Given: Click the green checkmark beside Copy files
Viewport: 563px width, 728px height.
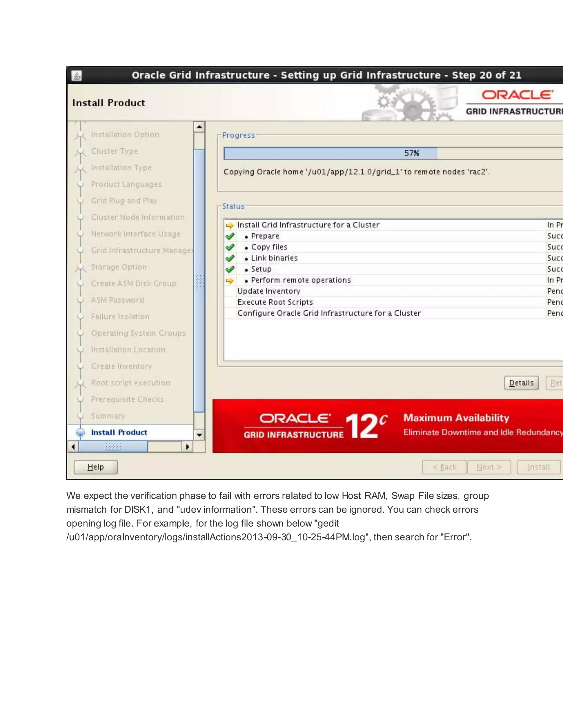Looking at the screenshot, I should click(x=230, y=247).
